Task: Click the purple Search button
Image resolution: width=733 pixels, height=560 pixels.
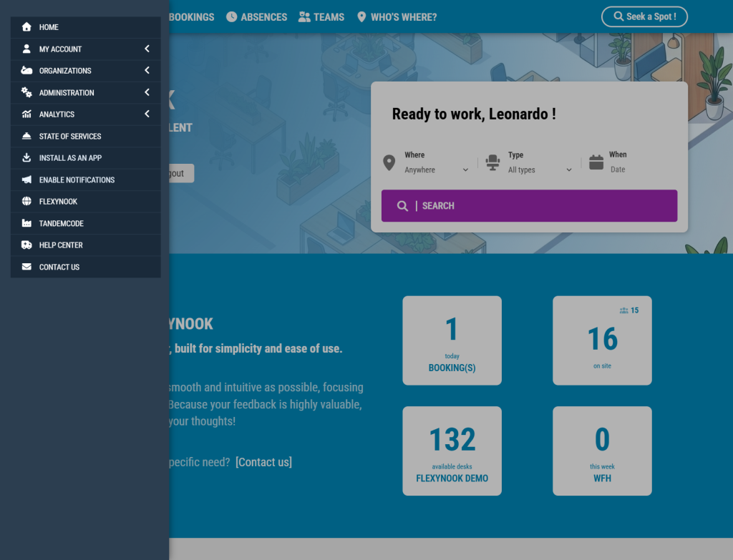Action: tap(529, 205)
